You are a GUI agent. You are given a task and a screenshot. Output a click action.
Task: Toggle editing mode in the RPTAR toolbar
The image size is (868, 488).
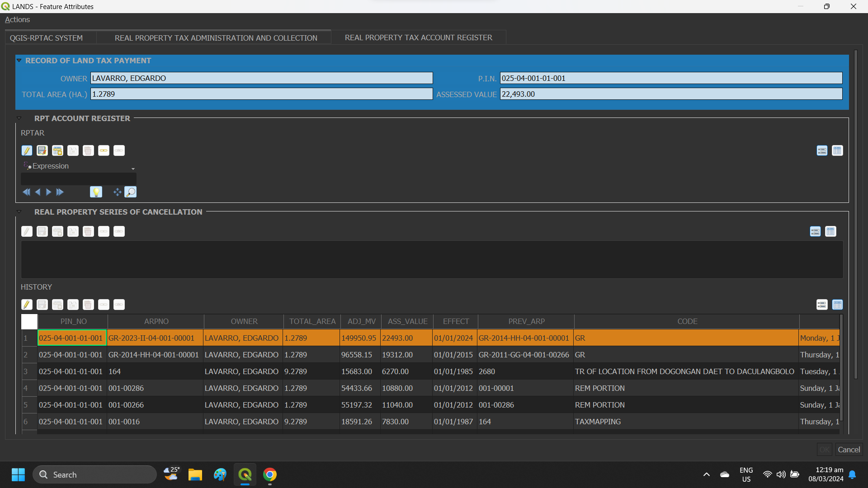27,150
